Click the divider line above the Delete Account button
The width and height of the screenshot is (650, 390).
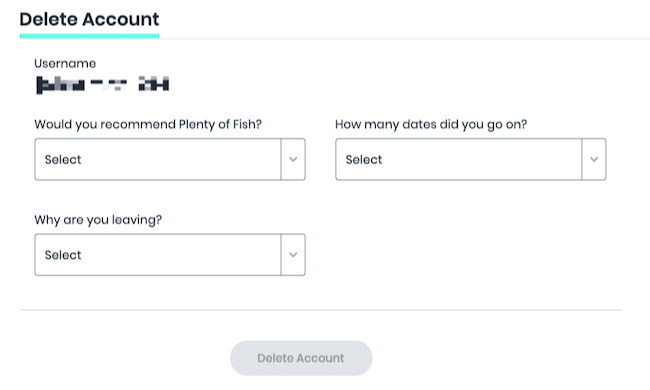320,310
